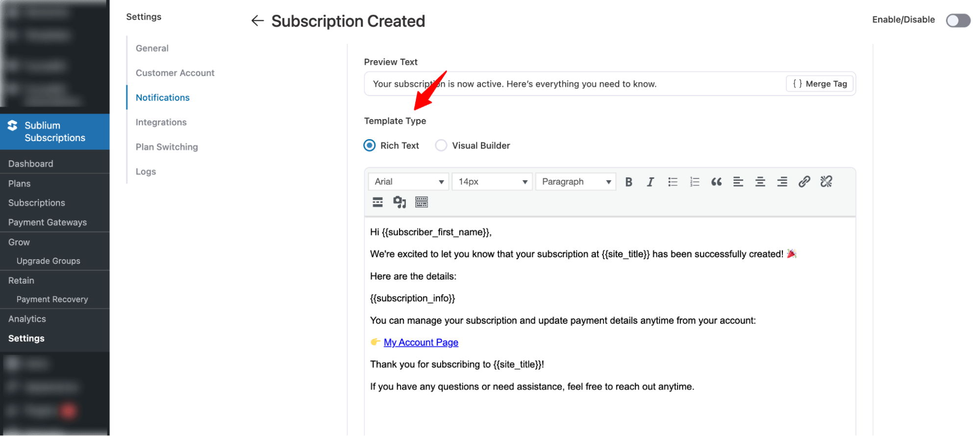This screenshot has height=436, width=980.
Task: Toggle italic formatting in editor toolbar
Action: click(x=650, y=182)
